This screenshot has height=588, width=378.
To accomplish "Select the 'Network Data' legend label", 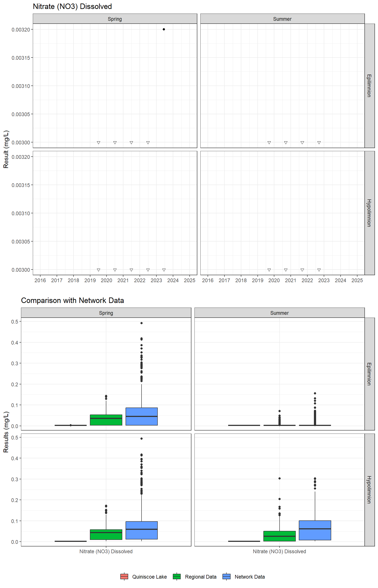I will pos(250,577).
